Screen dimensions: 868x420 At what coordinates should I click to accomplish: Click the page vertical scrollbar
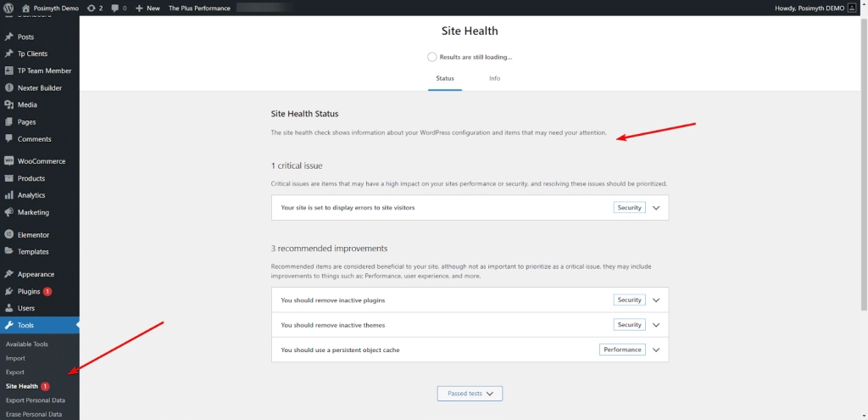click(x=864, y=164)
